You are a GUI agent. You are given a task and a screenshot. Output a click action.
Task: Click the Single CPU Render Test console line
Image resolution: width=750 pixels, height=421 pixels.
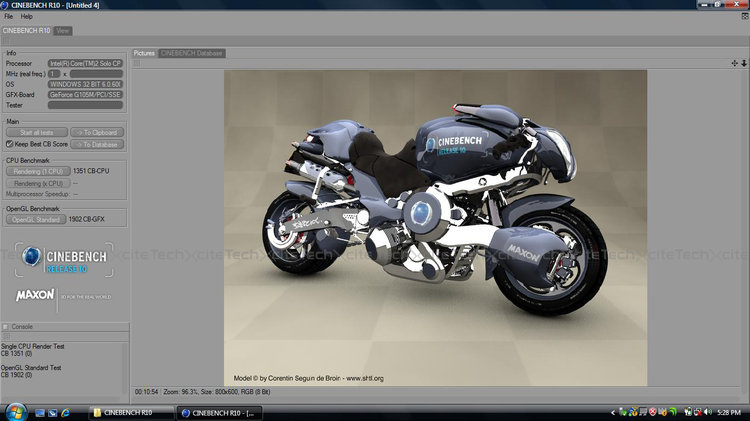coord(33,346)
